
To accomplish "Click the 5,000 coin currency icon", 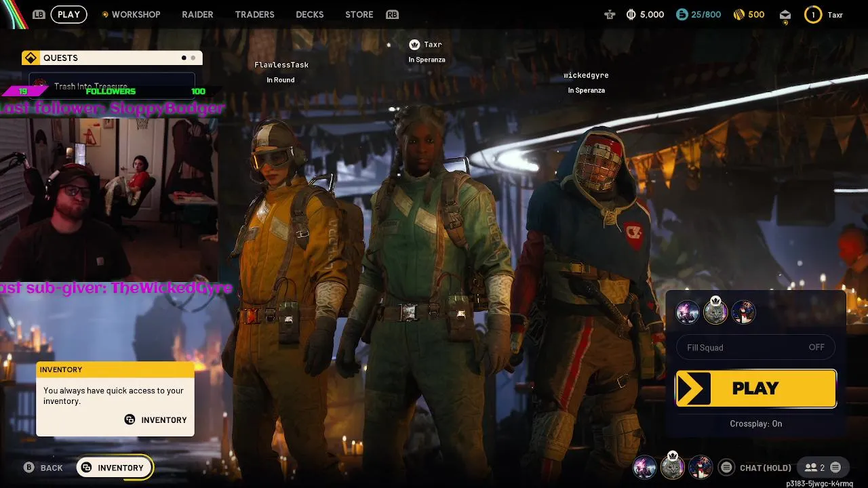I will click(x=631, y=14).
